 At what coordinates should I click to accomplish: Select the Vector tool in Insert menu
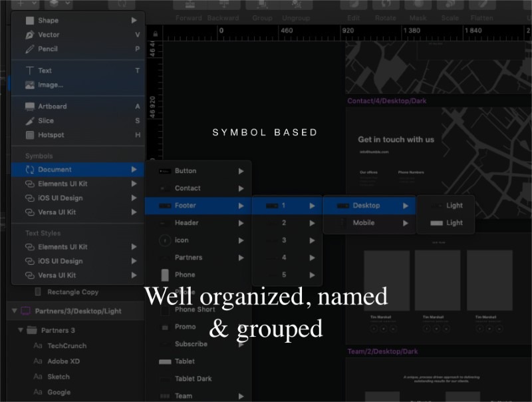(49, 35)
